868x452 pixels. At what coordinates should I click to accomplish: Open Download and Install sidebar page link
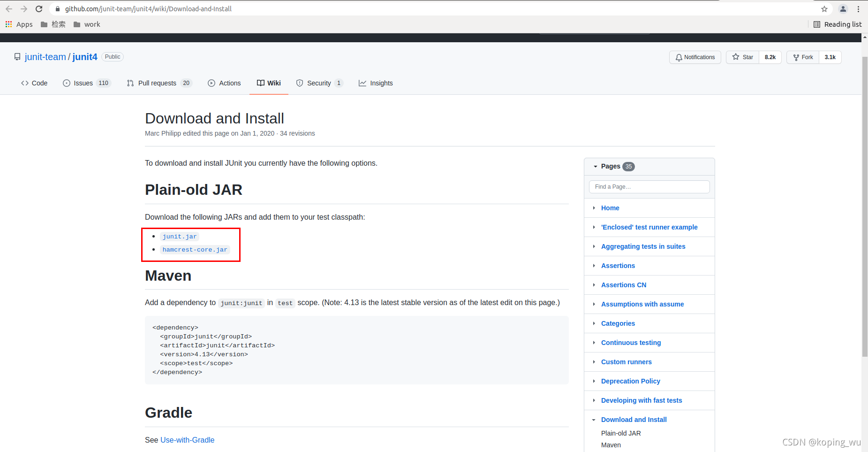pos(634,420)
